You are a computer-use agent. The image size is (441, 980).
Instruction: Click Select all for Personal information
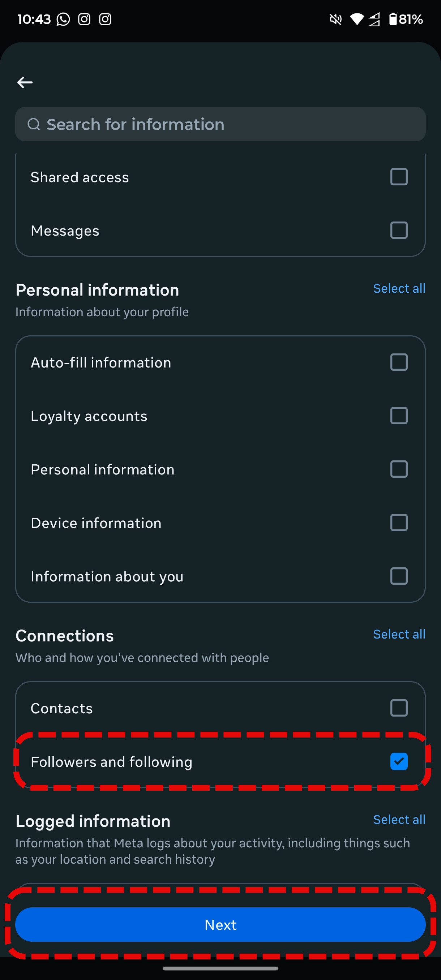(399, 288)
